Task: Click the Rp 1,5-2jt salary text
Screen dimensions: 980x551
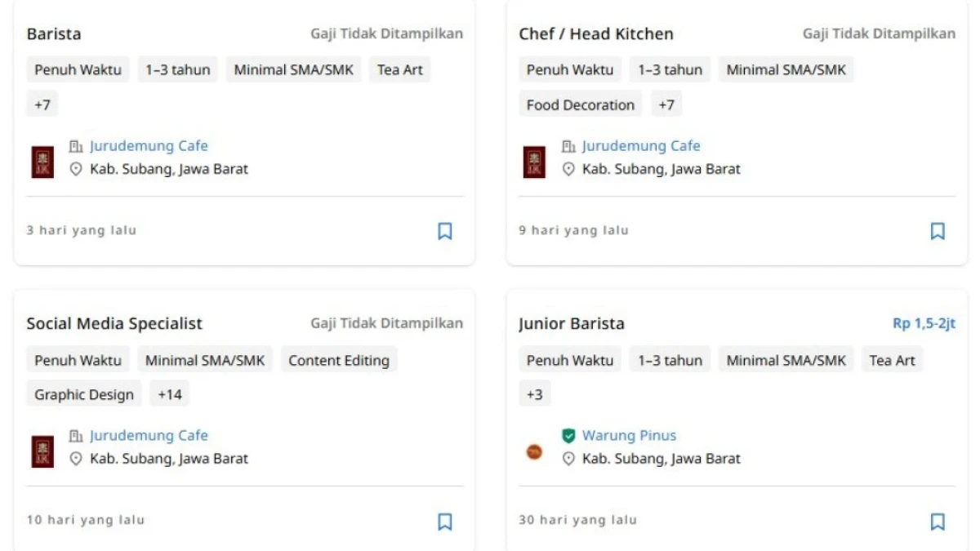Action: 924,324
